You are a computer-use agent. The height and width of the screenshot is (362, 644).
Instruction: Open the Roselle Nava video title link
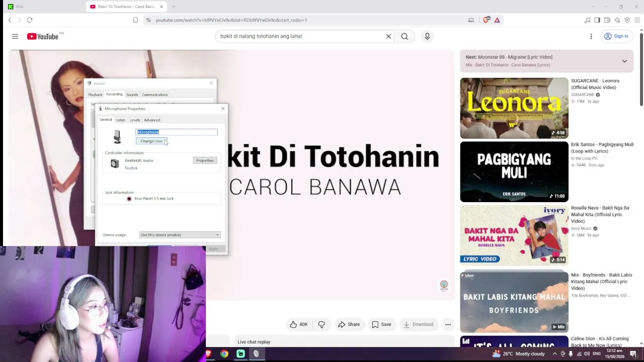click(600, 215)
